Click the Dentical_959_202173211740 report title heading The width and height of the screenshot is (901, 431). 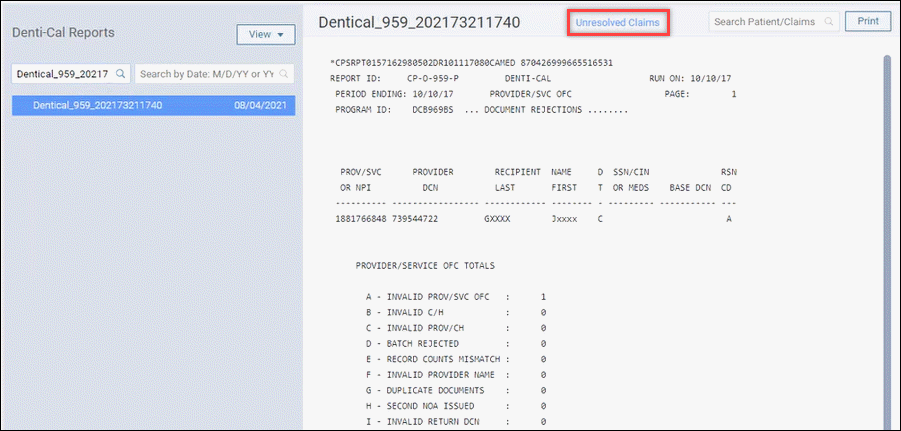point(419,22)
